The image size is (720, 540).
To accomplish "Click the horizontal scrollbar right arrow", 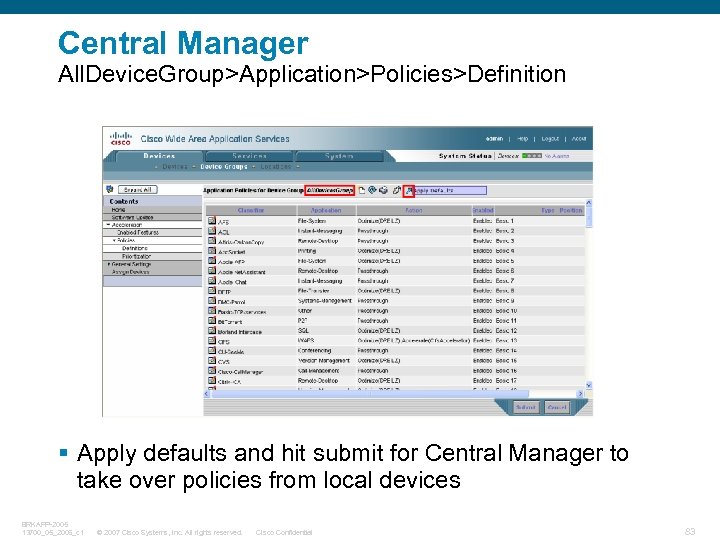I will pos(580,394).
